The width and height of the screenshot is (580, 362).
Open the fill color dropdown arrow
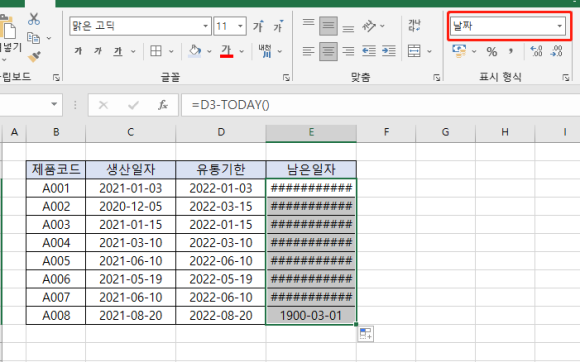209,51
